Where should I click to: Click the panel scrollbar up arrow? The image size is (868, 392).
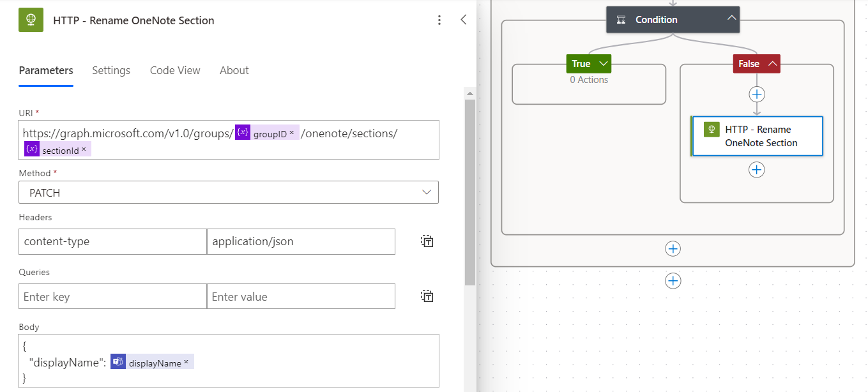(470, 93)
